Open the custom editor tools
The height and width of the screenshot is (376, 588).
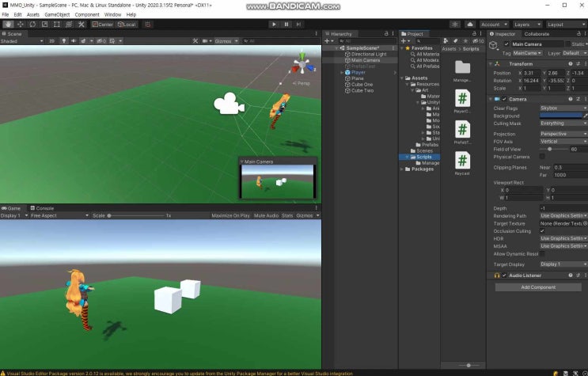[x=81, y=25]
